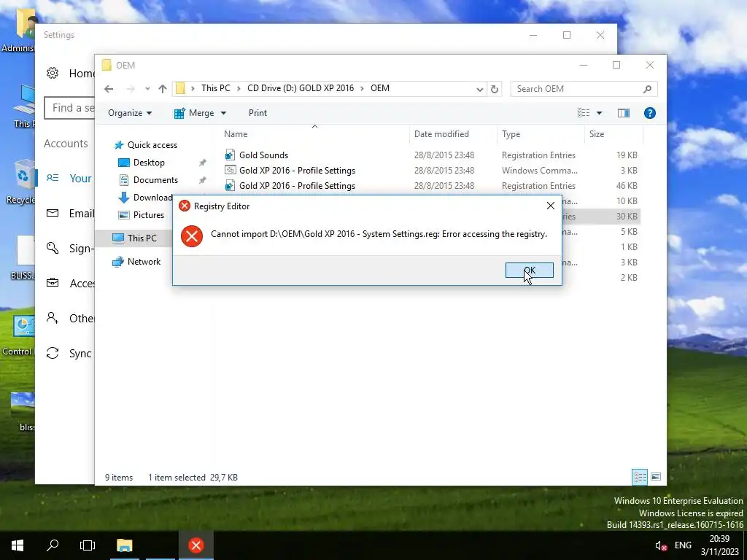
Task: Open Email accounts in Settings sidebar
Action: click(x=69, y=214)
